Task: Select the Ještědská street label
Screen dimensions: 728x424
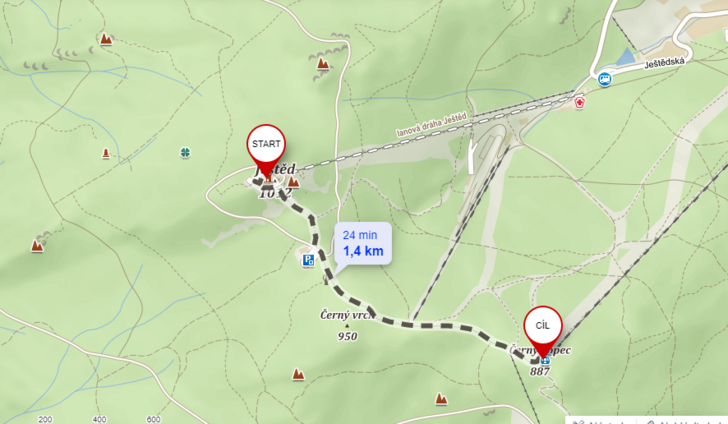Action: pyautogui.click(x=664, y=63)
